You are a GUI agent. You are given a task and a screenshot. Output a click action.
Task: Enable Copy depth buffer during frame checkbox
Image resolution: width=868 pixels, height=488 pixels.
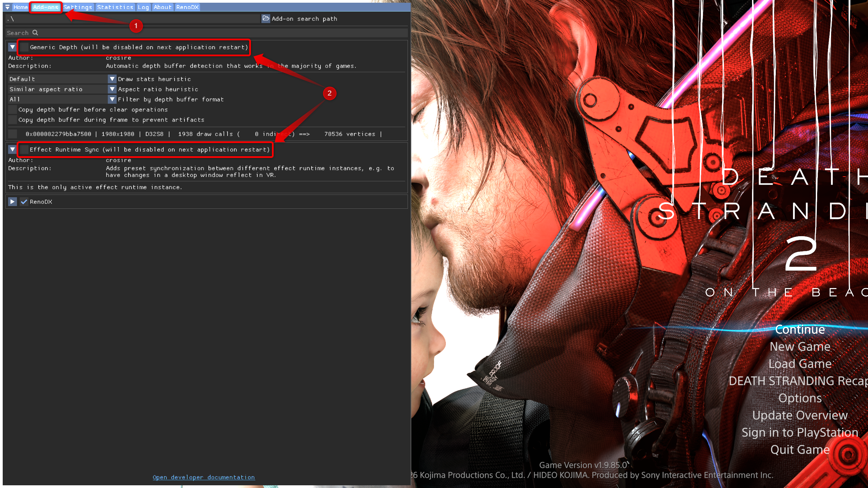click(x=13, y=120)
